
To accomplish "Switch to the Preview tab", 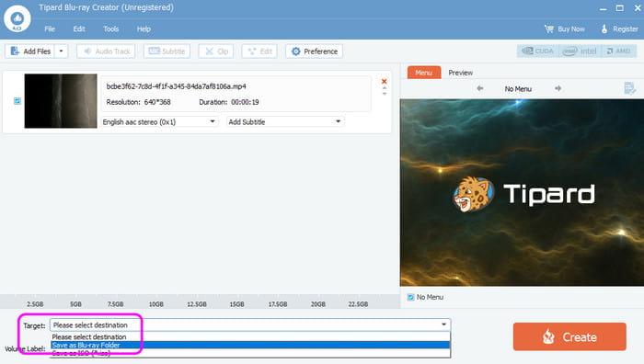I will coord(460,73).
